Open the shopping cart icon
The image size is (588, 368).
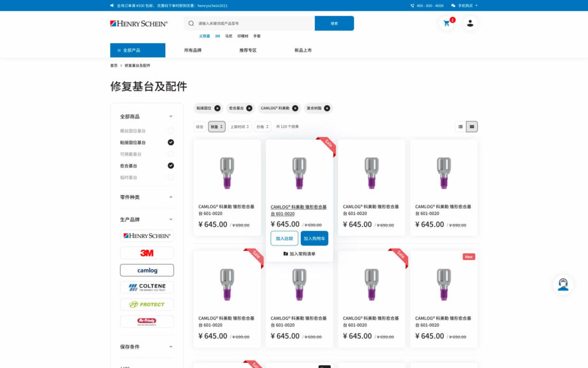coord(446,23)
